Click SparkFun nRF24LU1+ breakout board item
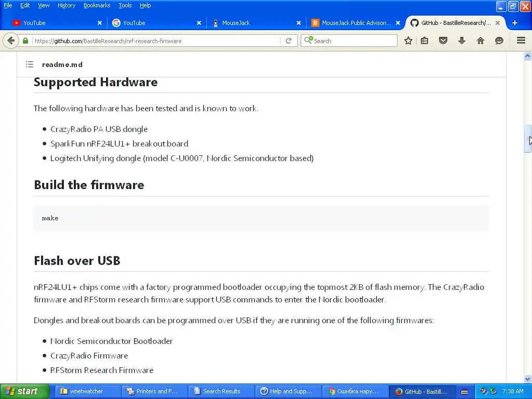Viewport: 532px width, 399px height. pyautogui.click(x=119, y=143)
